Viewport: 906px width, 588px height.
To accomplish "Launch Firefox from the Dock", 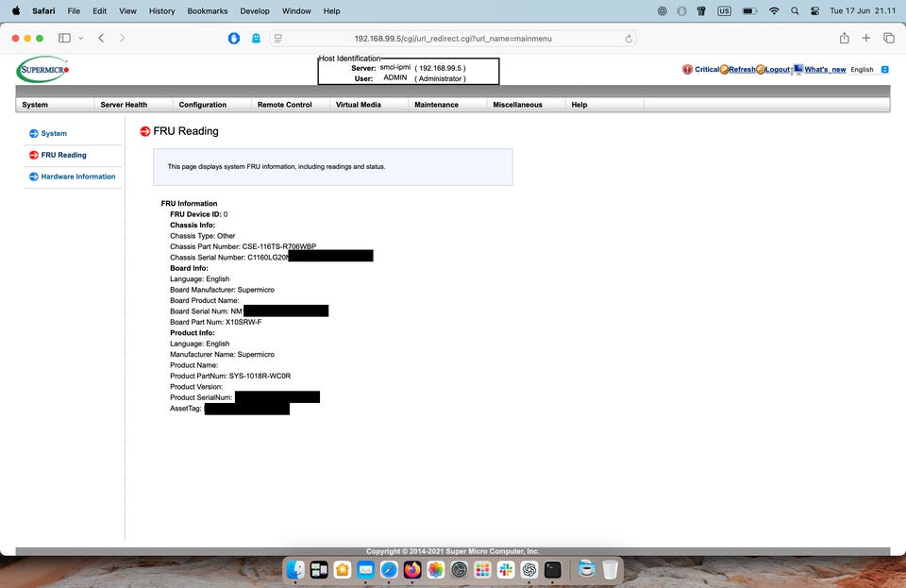I will coord(412,570).
